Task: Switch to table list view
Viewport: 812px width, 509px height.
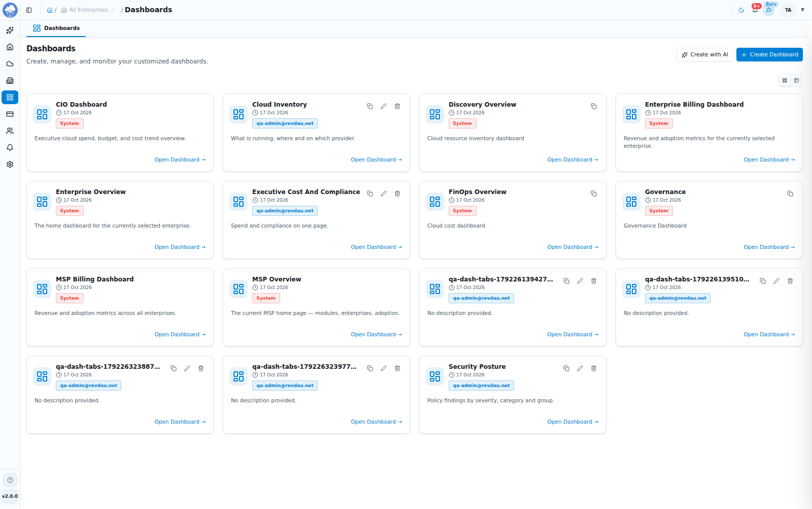Action: [x=796, y=80]
